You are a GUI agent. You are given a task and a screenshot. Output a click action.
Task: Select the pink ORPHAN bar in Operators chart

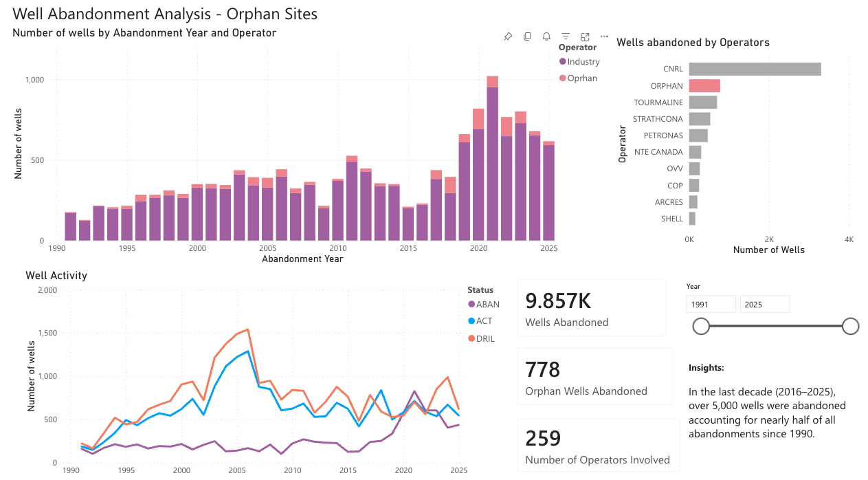(x=704, y=85)
